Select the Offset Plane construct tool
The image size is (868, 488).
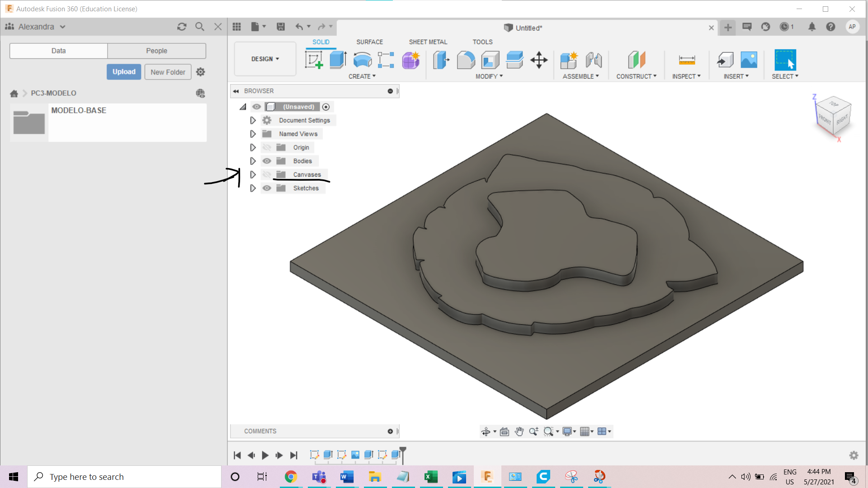coord(637,60)
